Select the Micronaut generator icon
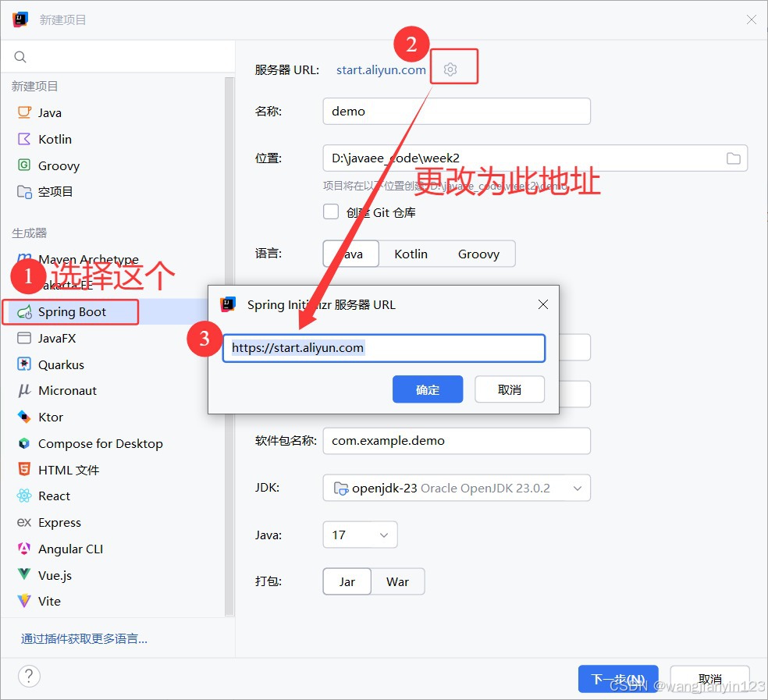 tap(24, 390)
